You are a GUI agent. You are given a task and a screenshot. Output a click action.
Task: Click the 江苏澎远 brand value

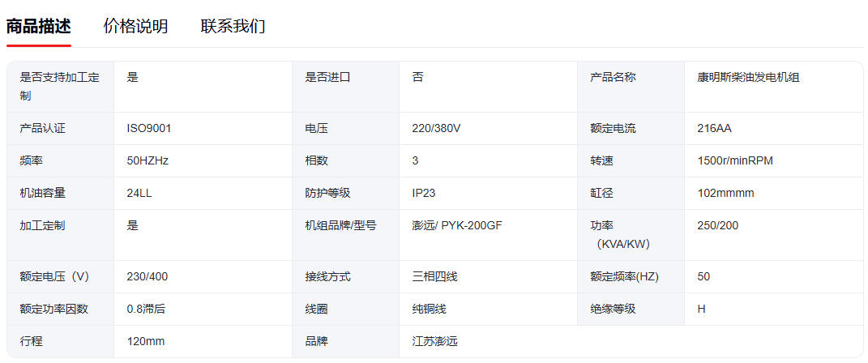(434, 341)
